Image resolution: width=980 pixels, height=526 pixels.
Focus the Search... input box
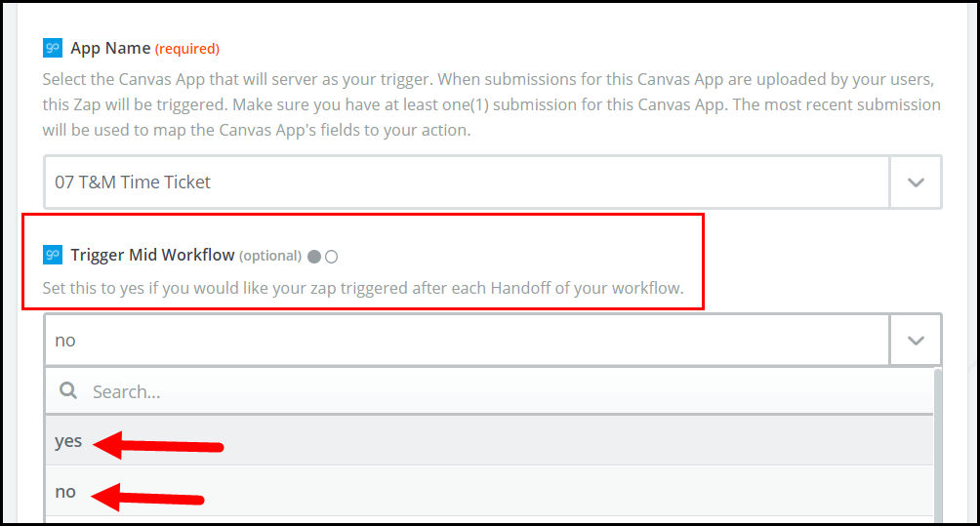click(488, 391)
